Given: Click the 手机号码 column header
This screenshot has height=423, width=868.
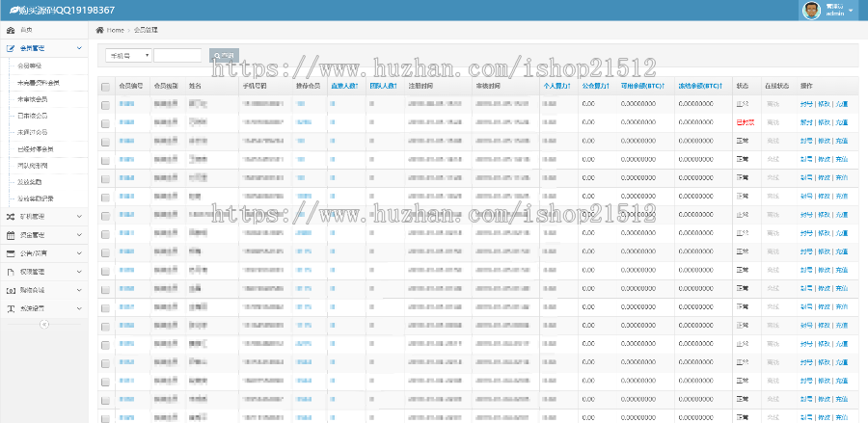Looking at the screenshot, I should [255, 87].
